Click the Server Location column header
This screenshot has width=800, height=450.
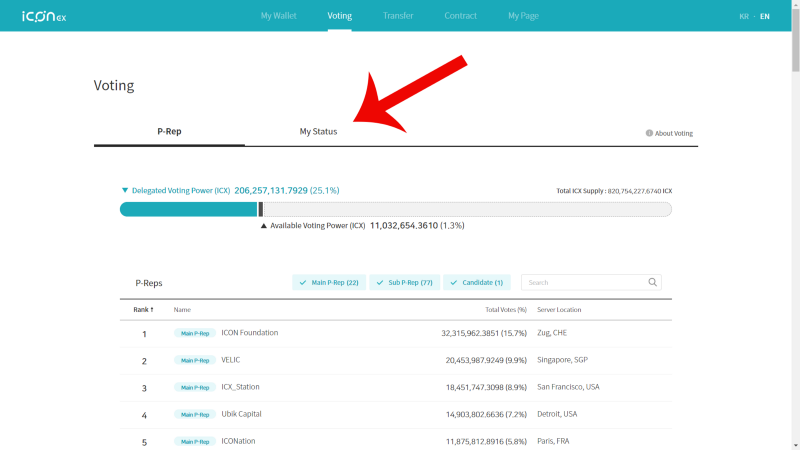click(x=559, y=310)
